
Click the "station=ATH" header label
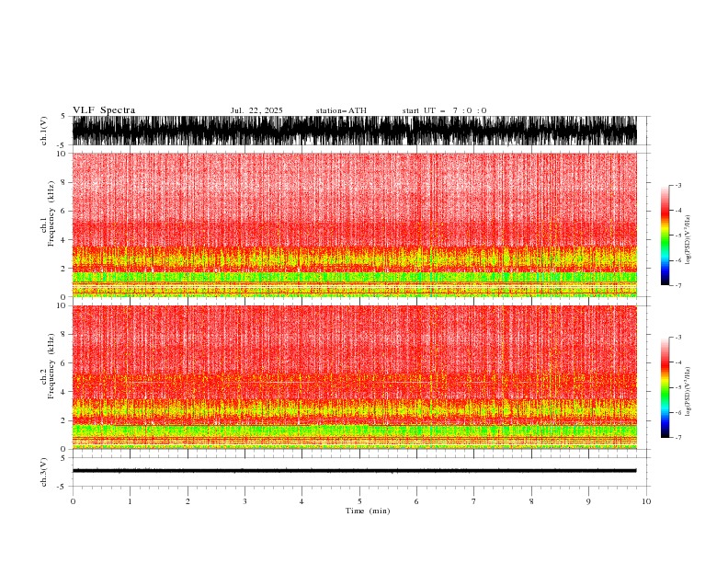[x=341, y=110]
